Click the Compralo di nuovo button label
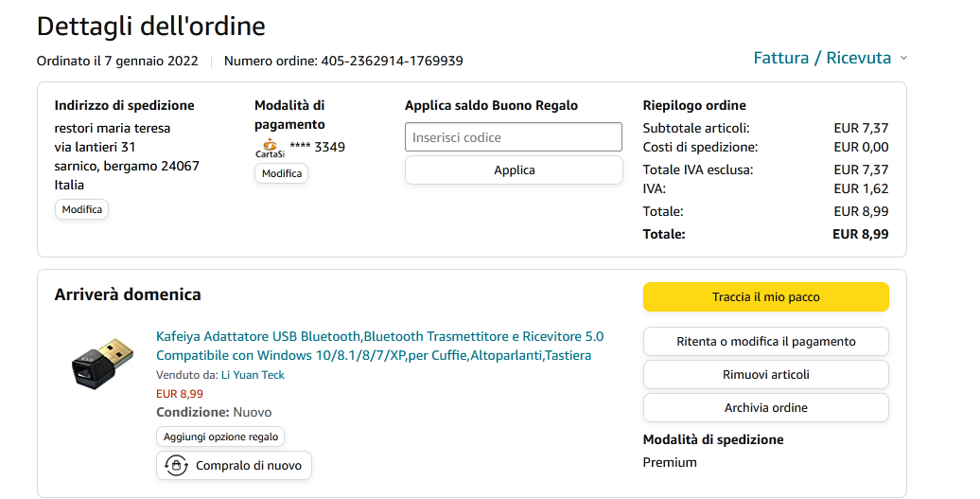This screenshot has height=499, width=980. click(249, 466)
